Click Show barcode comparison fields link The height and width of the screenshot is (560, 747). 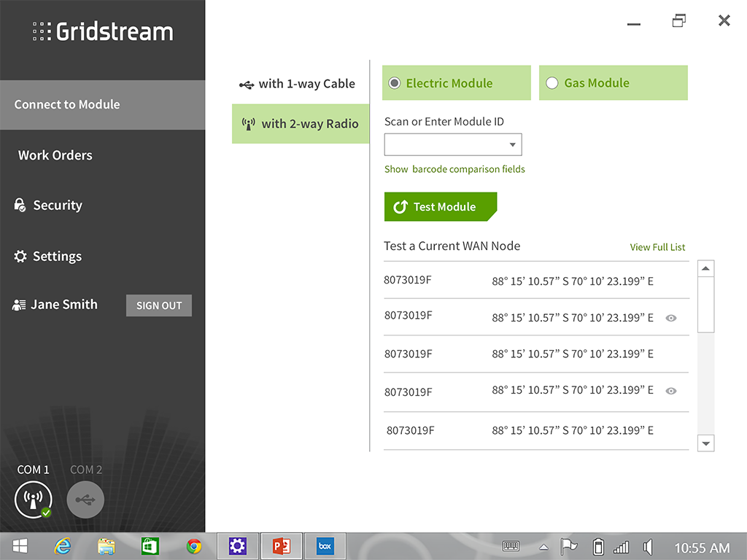pos(454,169)
